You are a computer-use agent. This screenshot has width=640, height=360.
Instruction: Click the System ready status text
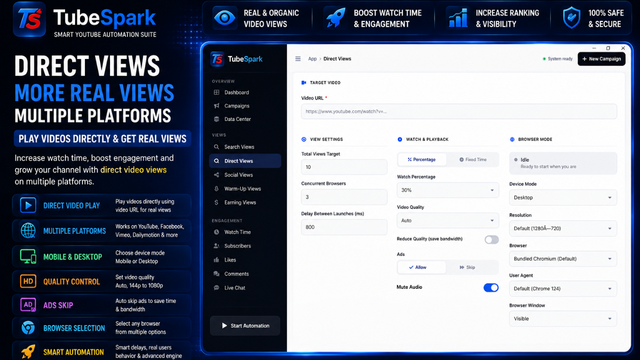coord(560,59)
